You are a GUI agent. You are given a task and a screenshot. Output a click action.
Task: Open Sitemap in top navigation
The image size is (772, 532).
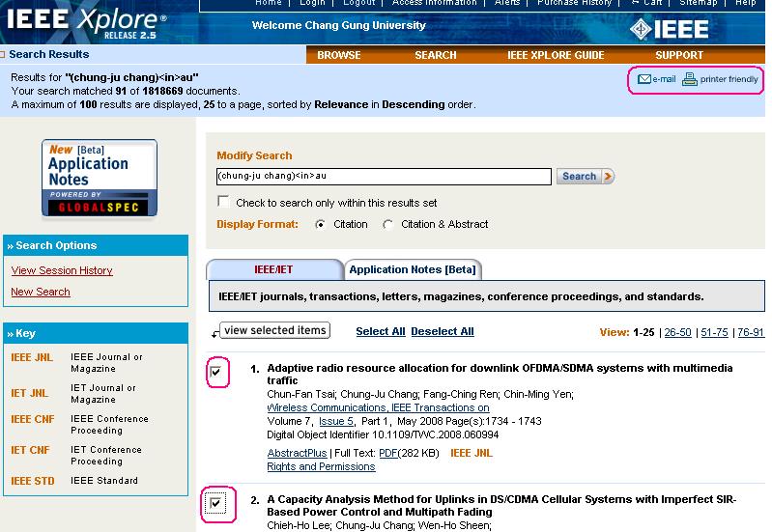[x=699, y=3]
